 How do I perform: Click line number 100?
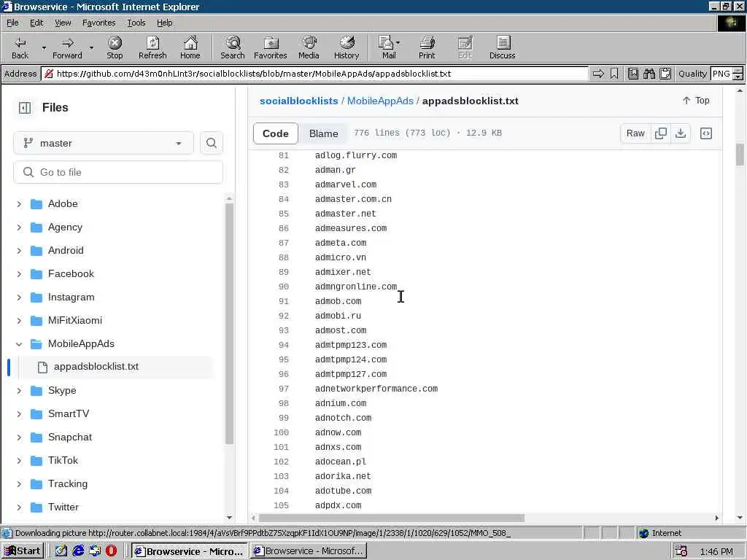[x=281, y=432]
